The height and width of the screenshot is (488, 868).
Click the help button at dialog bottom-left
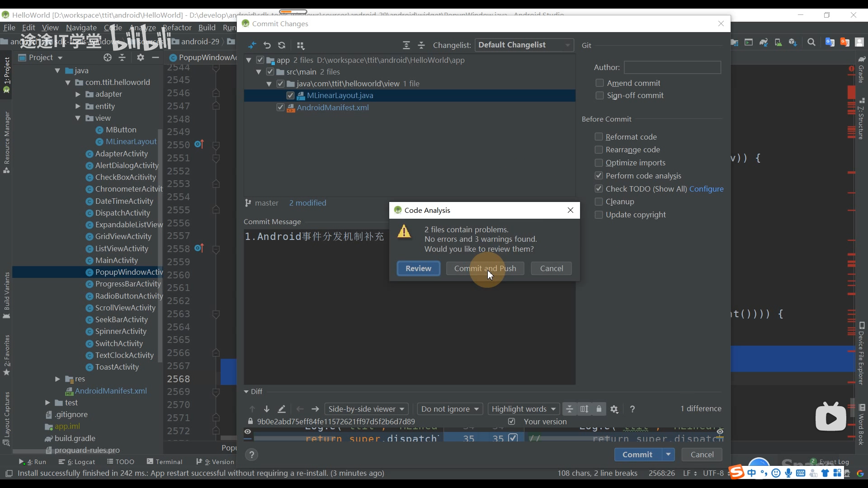[252, 455]
